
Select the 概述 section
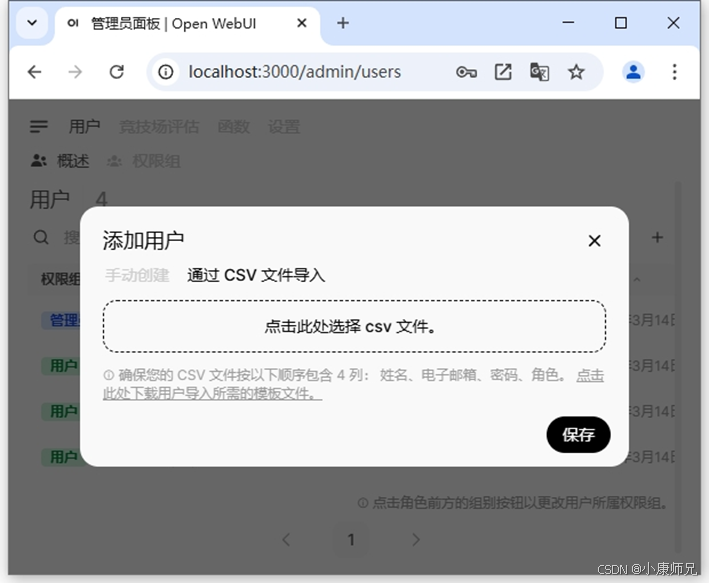(60, 161)
